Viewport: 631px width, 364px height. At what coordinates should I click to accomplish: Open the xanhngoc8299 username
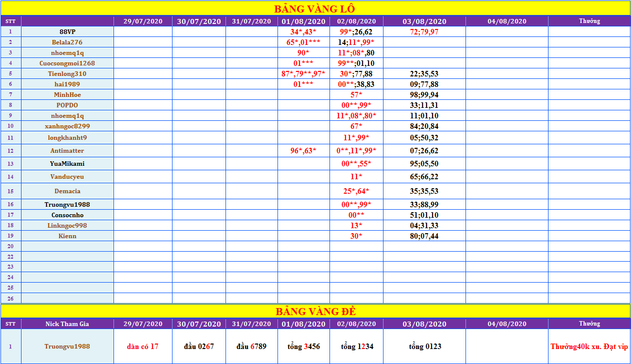(x=67, y=126)
